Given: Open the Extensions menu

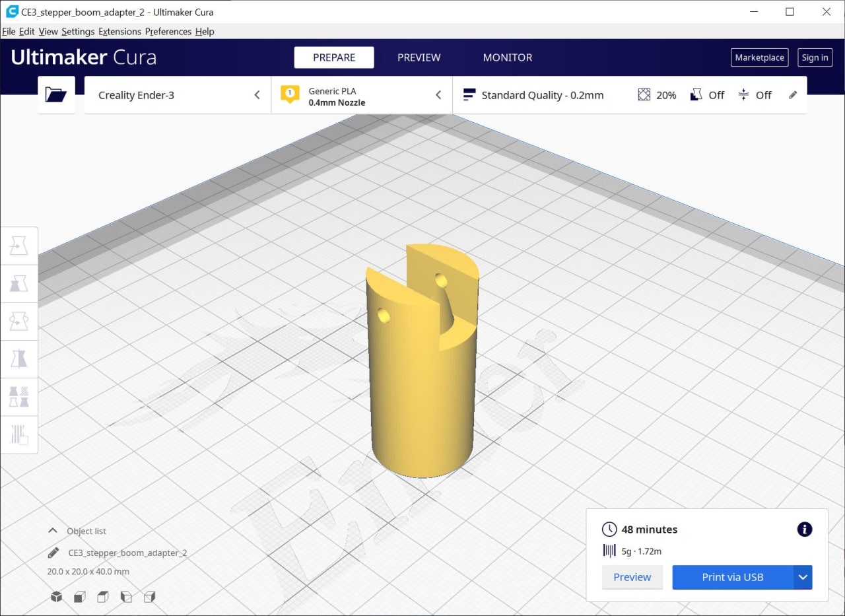Looking at the screenshot, I should click(x=119, y=32).
